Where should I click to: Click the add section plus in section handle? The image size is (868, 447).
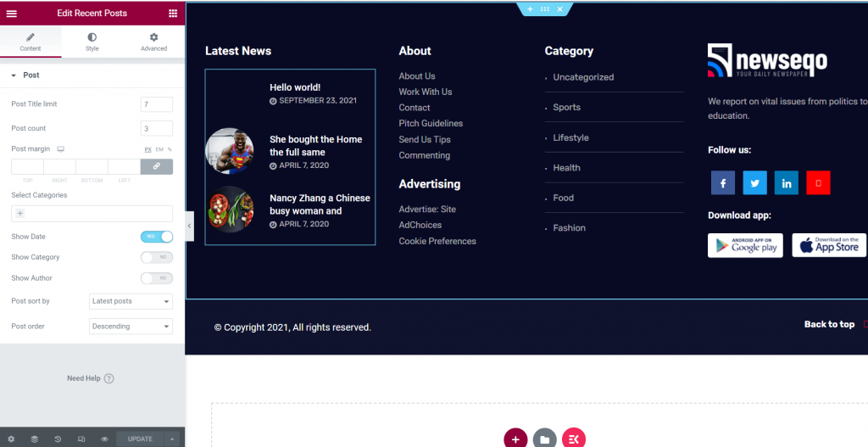(530, 8)
